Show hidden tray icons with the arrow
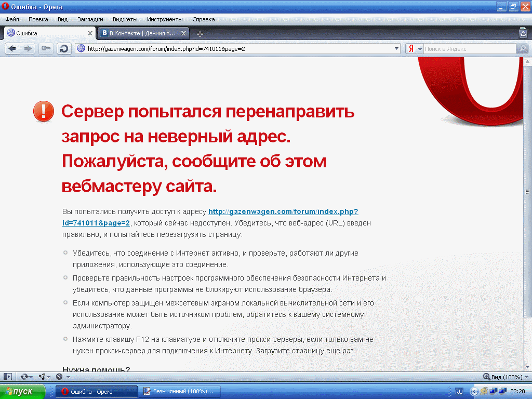The height and width of the screenshot is (399, 532). pos(474,392)
